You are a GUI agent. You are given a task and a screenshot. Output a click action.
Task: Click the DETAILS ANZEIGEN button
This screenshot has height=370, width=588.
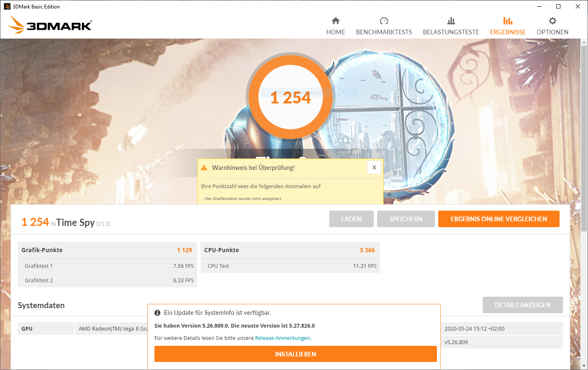point(523,305)
